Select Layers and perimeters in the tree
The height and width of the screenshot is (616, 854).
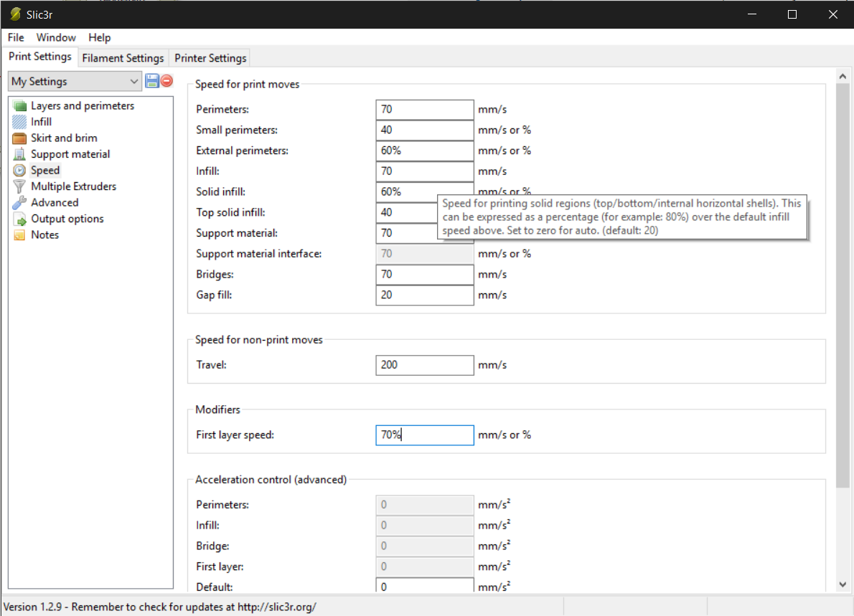83,105
